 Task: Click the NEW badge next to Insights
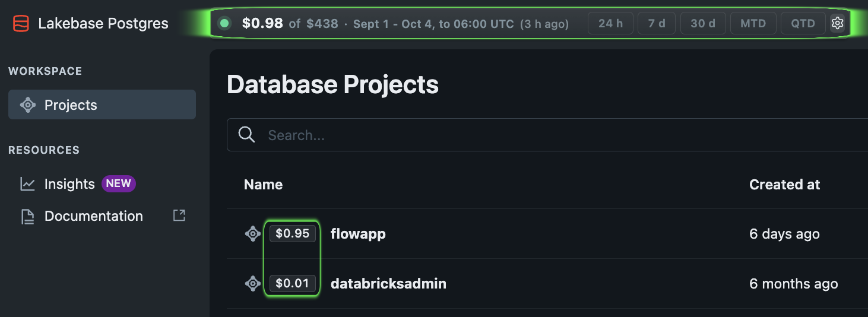tap(119, 183)
